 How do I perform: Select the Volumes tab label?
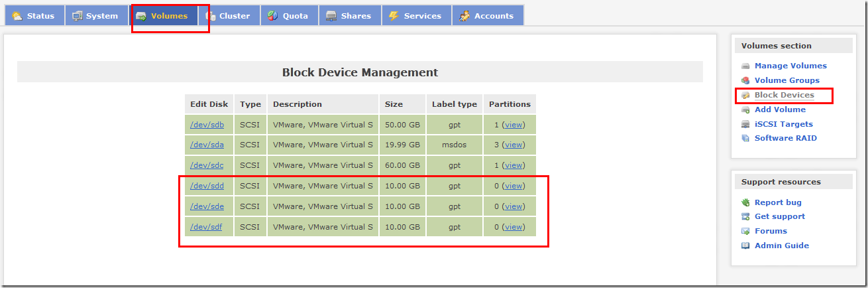[x=169, y=16]
